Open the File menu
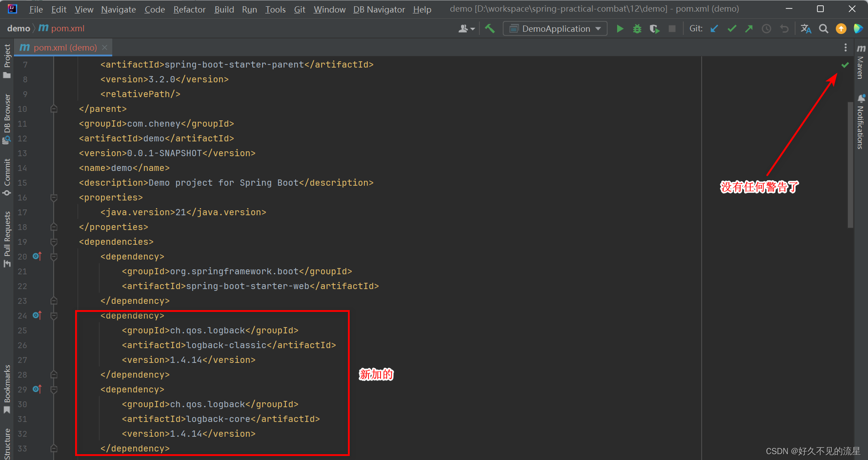Viewport: 868px width, 460px height. tap(36, 9)
